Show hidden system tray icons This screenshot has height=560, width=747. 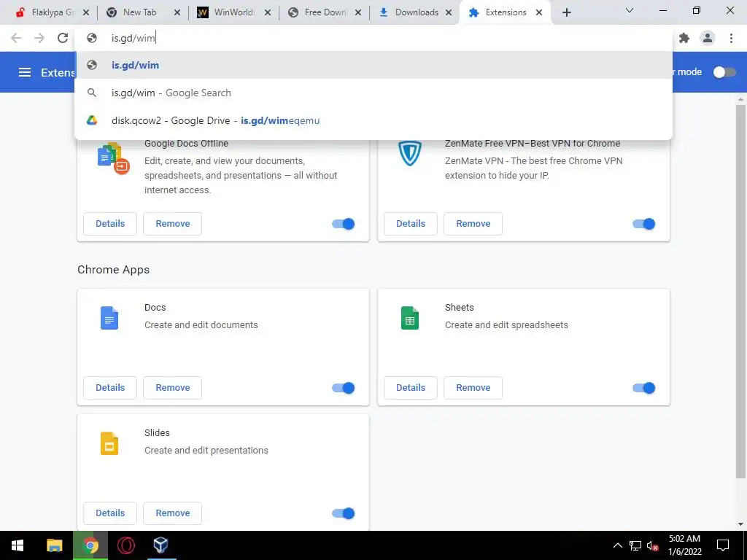[x=617, y=545]
